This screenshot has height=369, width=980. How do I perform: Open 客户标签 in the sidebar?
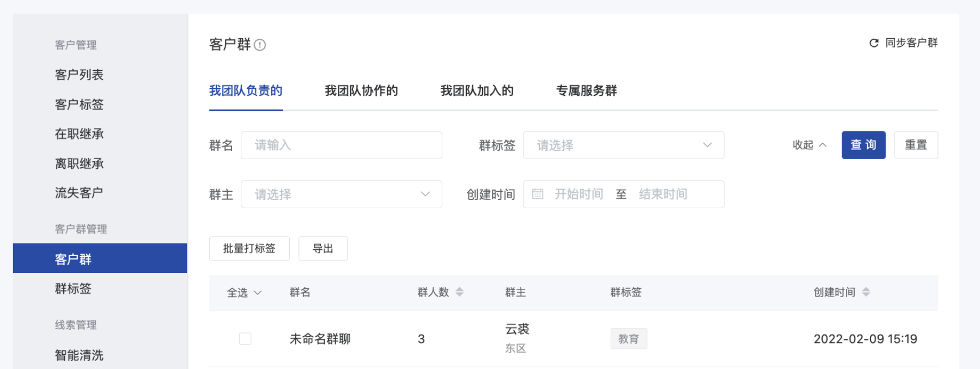click(79, 104)
